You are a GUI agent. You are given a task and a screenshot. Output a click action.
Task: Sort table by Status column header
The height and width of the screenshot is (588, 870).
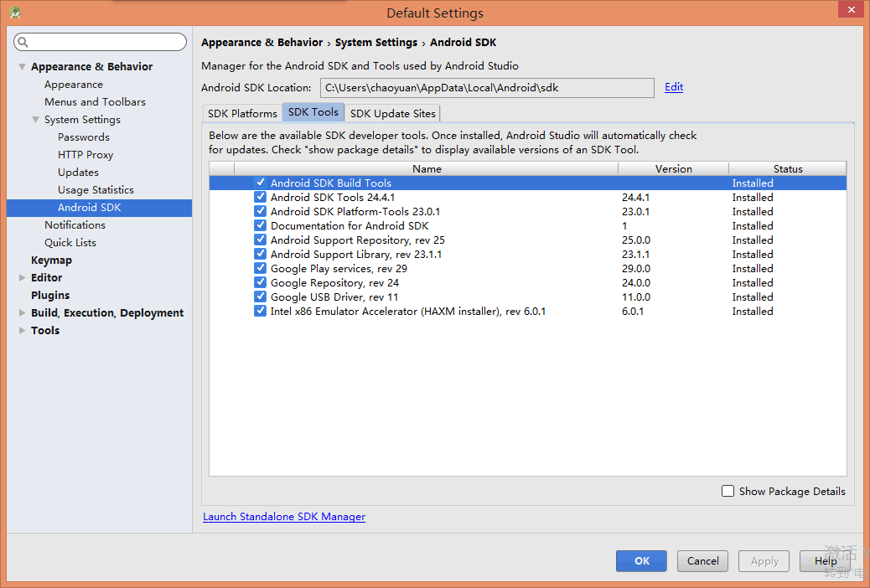[788, 168]
